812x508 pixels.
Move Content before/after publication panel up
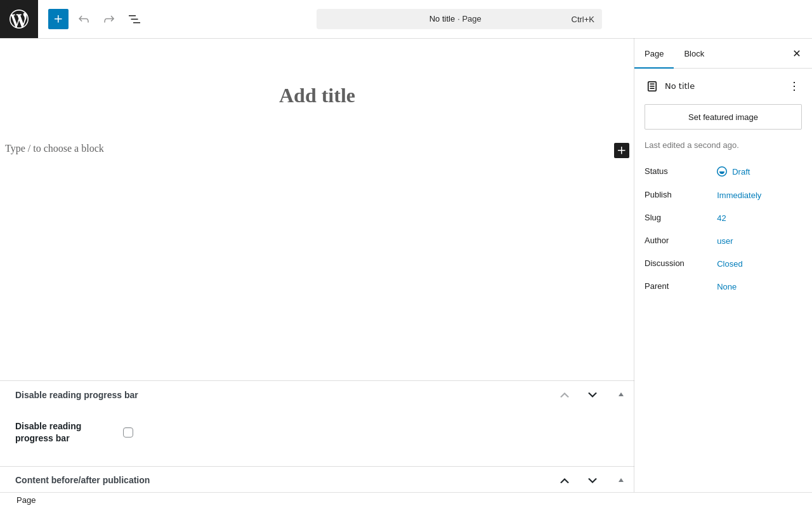565,480
